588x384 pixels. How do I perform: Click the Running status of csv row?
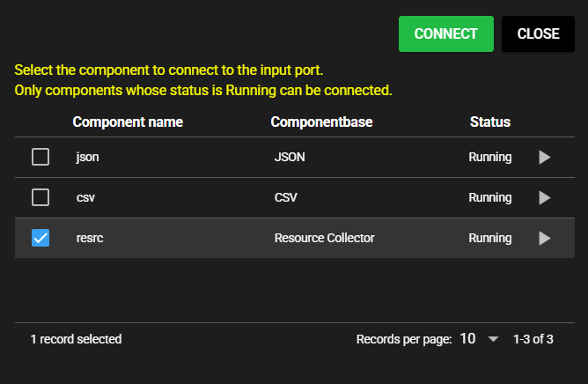click(x=489, y=197)
